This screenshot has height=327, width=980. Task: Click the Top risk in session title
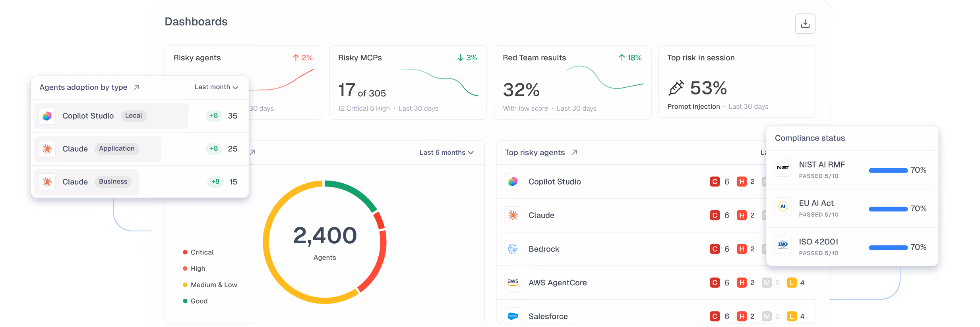click(x=701, y=58)
